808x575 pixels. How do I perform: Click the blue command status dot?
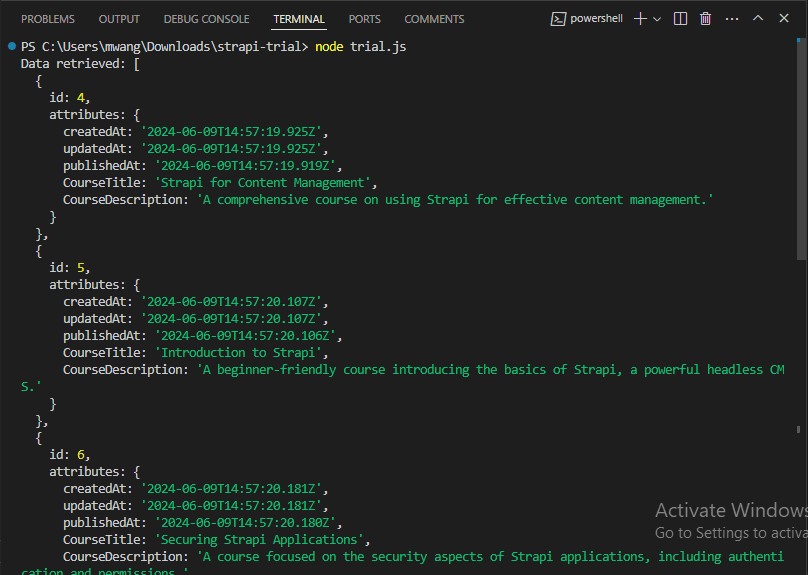[12, 46]
